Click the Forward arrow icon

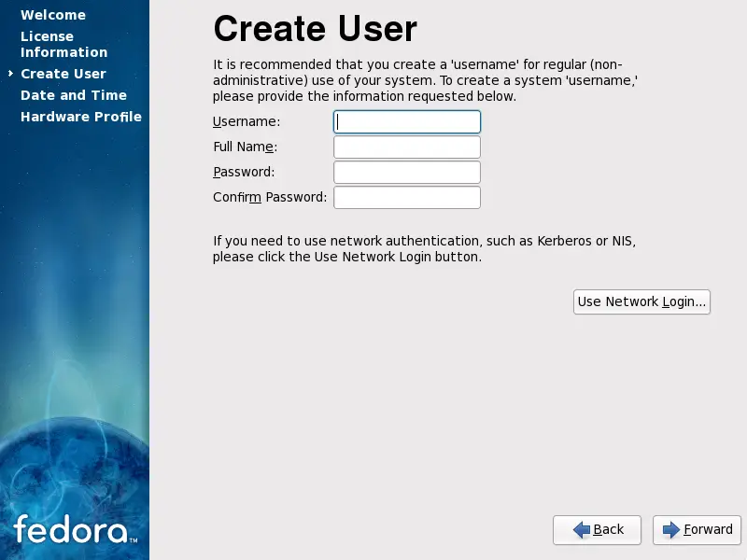pyautogui.click(x=674, y=529)
